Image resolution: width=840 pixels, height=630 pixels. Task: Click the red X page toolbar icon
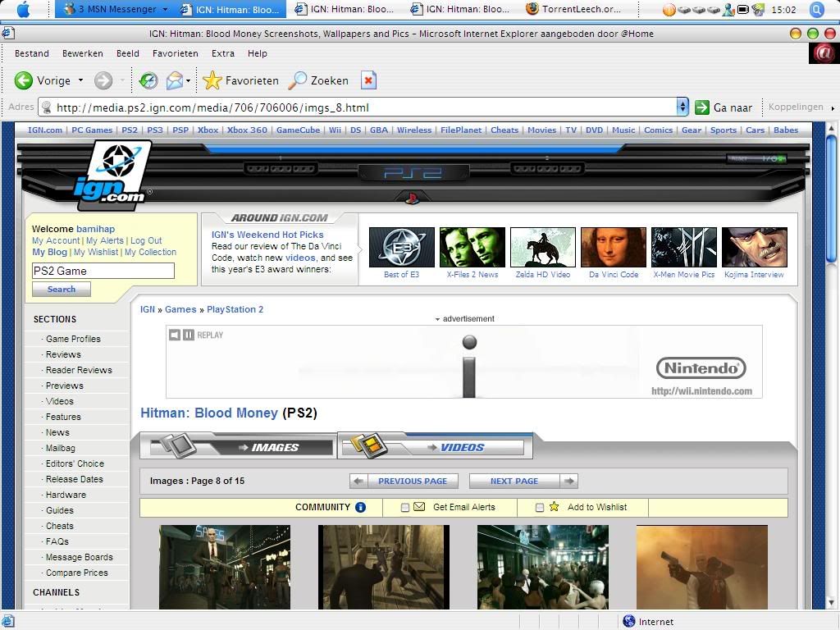(x=368, y=80)
